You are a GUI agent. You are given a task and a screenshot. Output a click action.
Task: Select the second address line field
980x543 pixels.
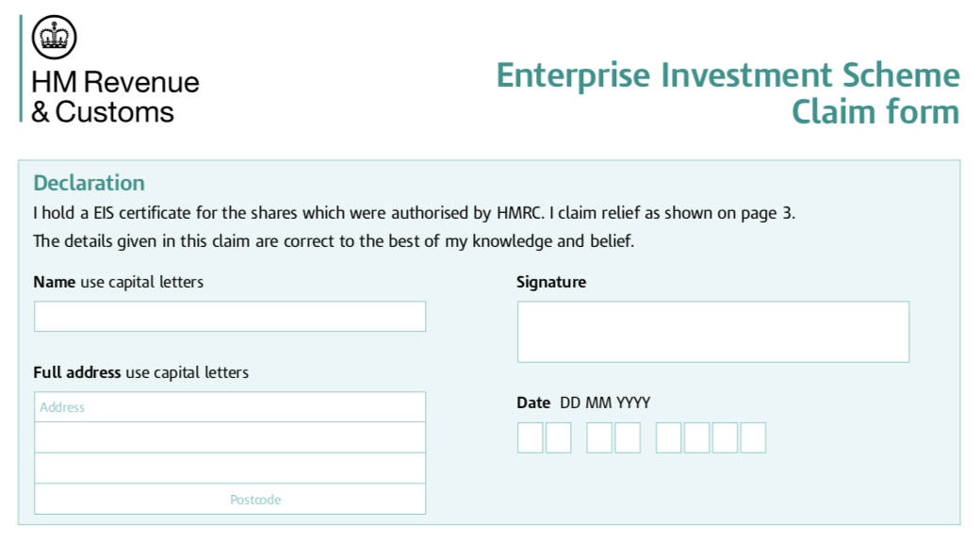click(230, 437)
